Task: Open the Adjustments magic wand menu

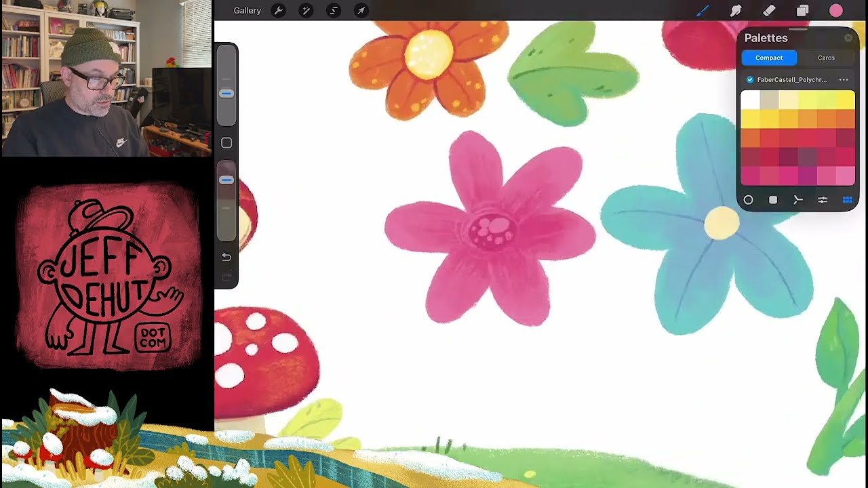Action: pos(306,11)
